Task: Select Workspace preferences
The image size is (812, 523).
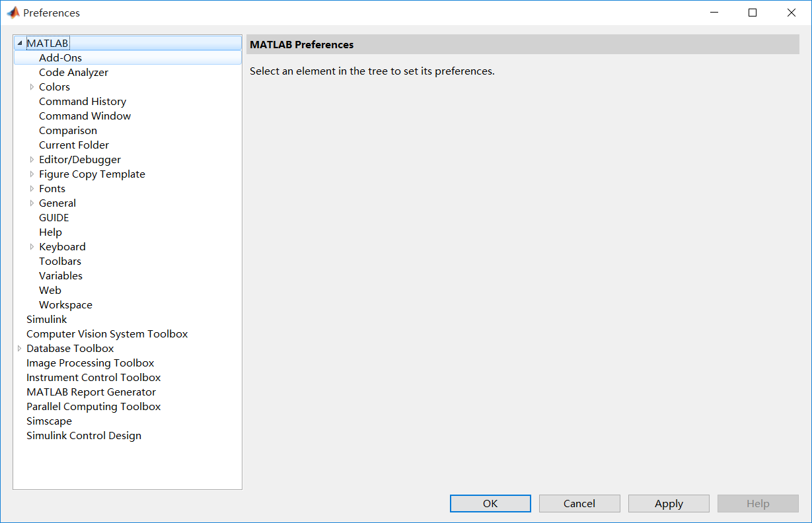Action: click(65, 305)
